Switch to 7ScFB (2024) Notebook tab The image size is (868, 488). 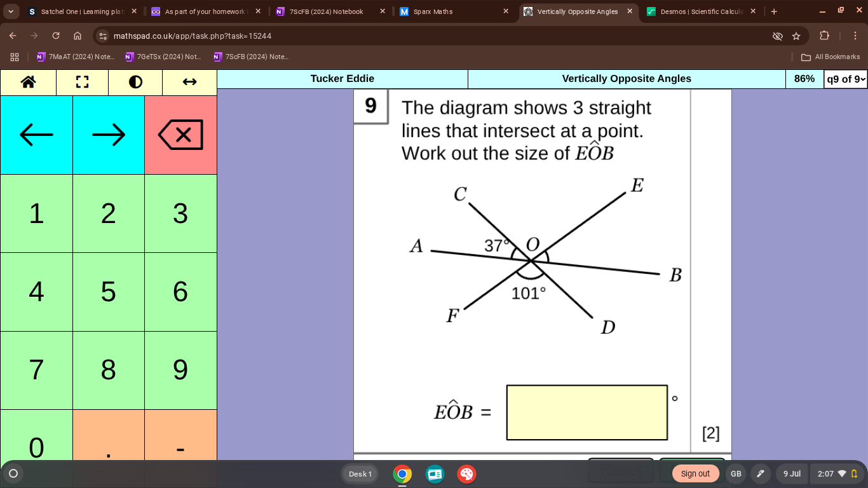pos(330,11)
